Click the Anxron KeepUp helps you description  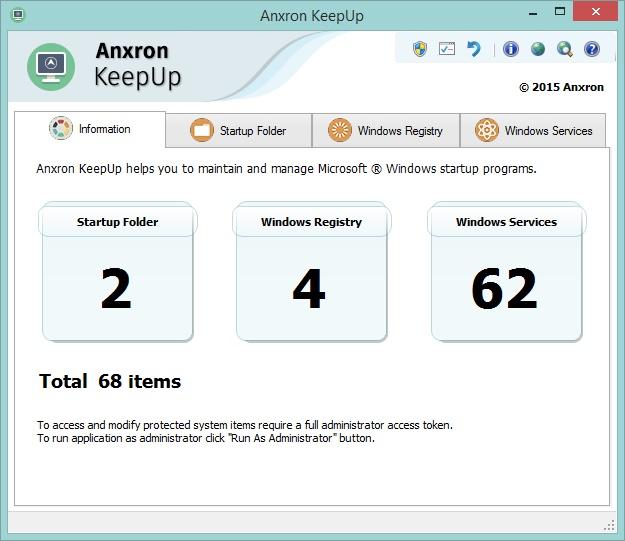coord(286,169)
